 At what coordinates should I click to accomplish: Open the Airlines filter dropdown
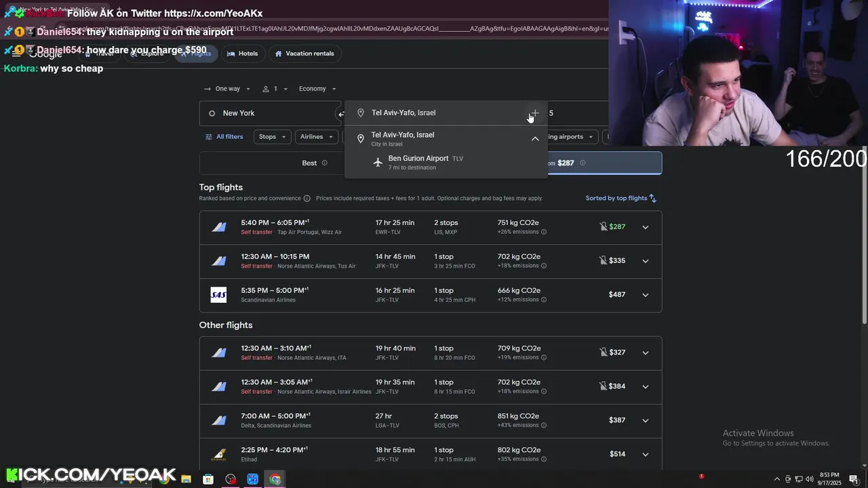(316, 137)
